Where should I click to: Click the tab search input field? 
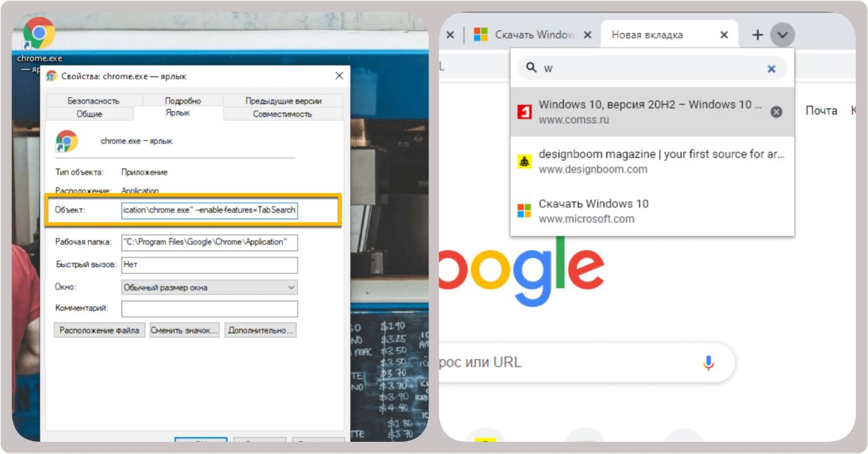(652, 68)
